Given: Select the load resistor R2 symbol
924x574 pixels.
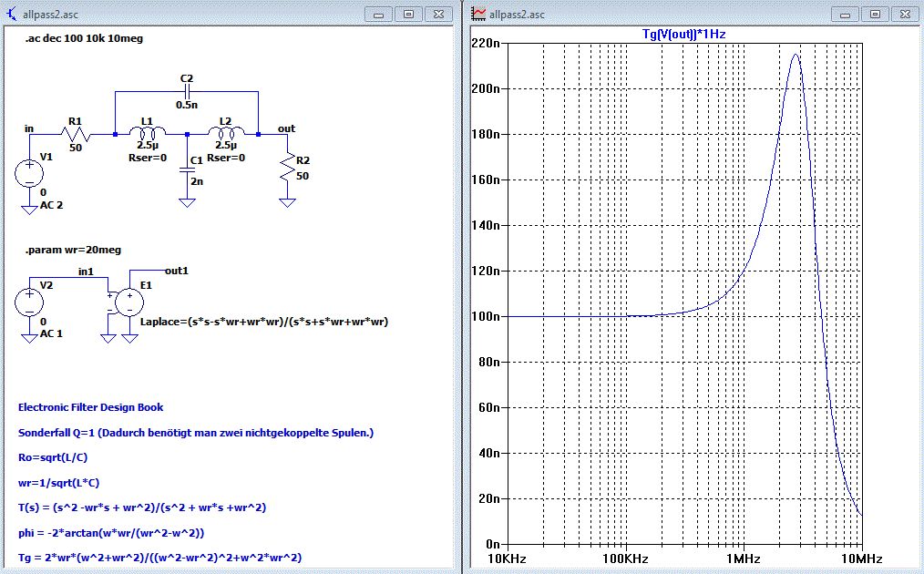Looking at the screenshot, I should coord(289,166).
